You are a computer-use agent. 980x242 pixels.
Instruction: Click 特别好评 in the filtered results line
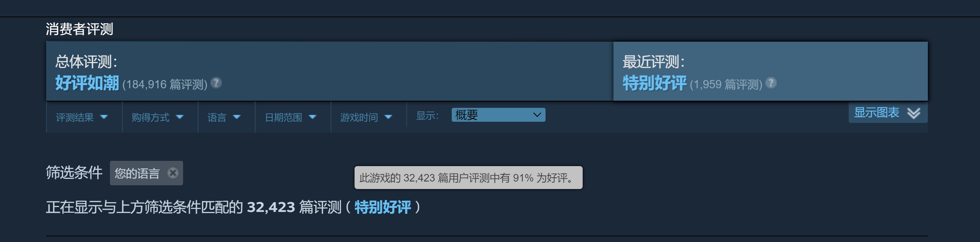click(x=383, y=207)
